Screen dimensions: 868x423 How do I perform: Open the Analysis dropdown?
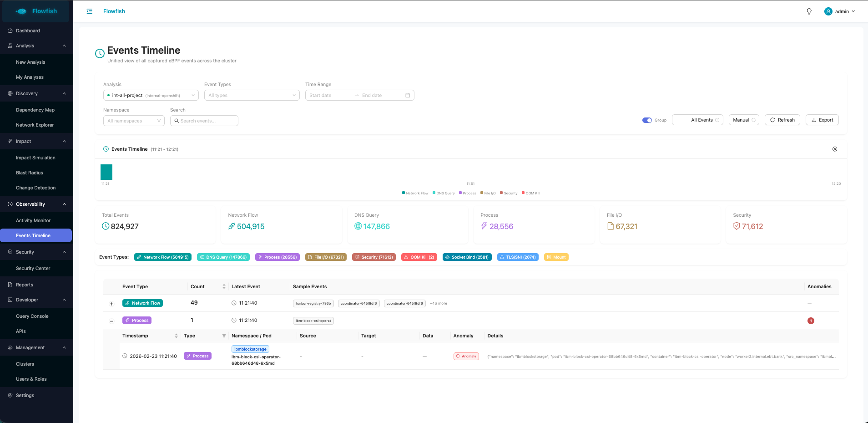(151, 95)
